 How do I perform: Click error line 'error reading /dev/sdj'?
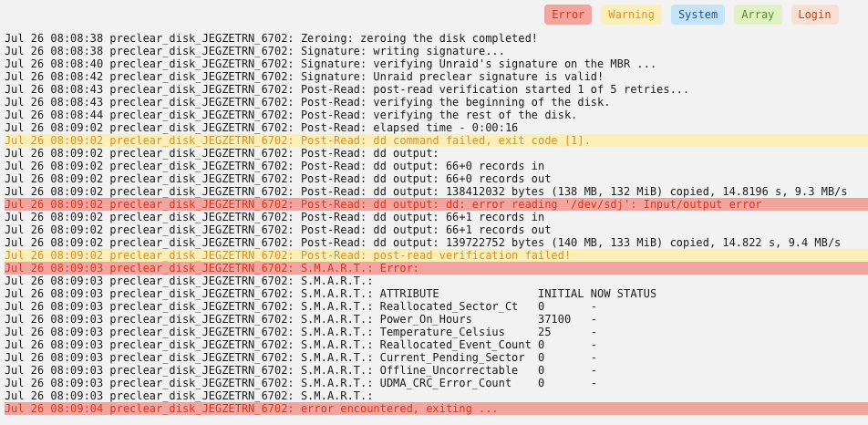(436, 204)
